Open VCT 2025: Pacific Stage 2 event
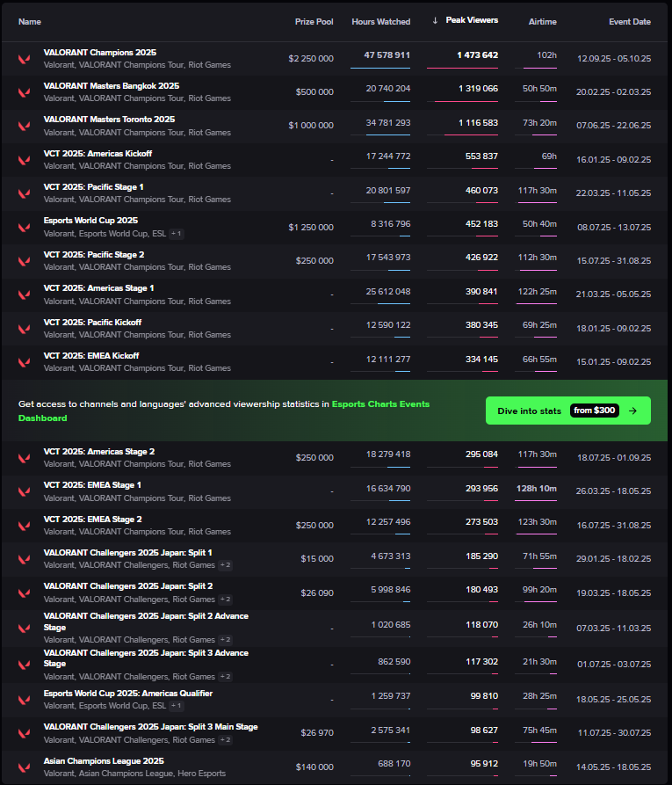The height and width of the screenshot is (785, 672). tap(94, 255)
